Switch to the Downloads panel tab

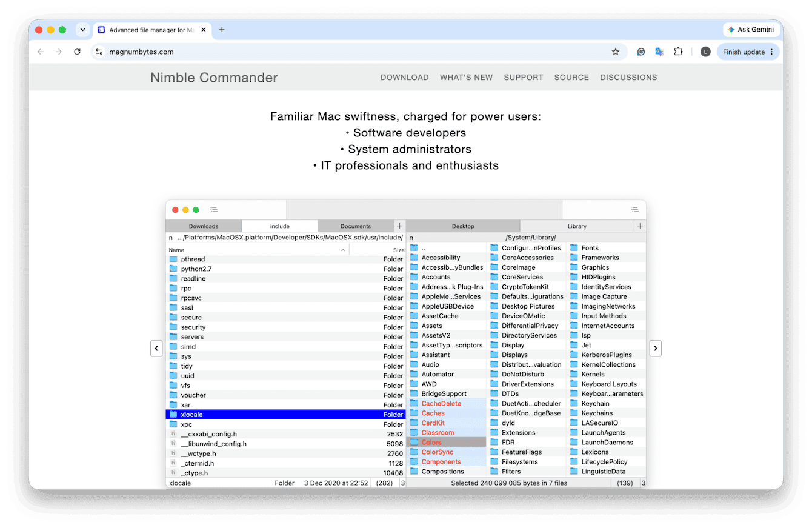coord(204,226)
